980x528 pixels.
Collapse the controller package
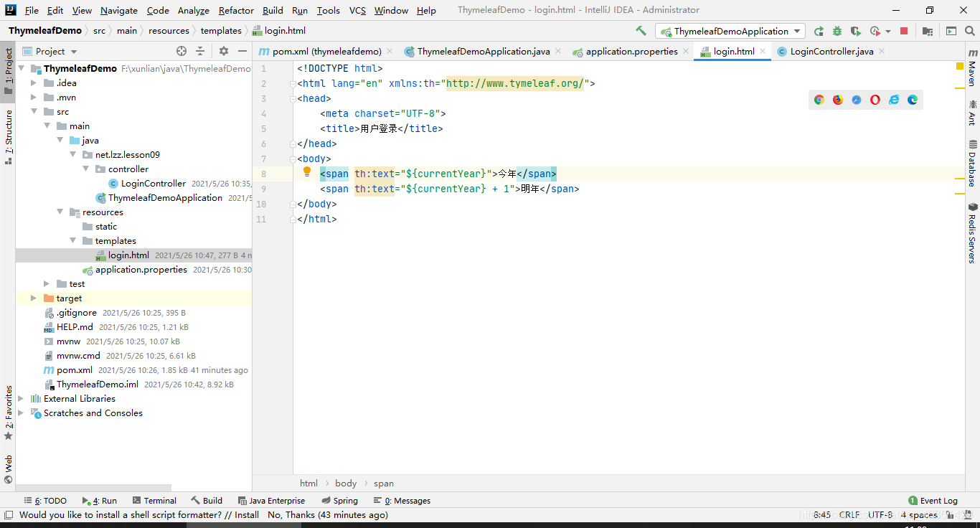point(85,169)
